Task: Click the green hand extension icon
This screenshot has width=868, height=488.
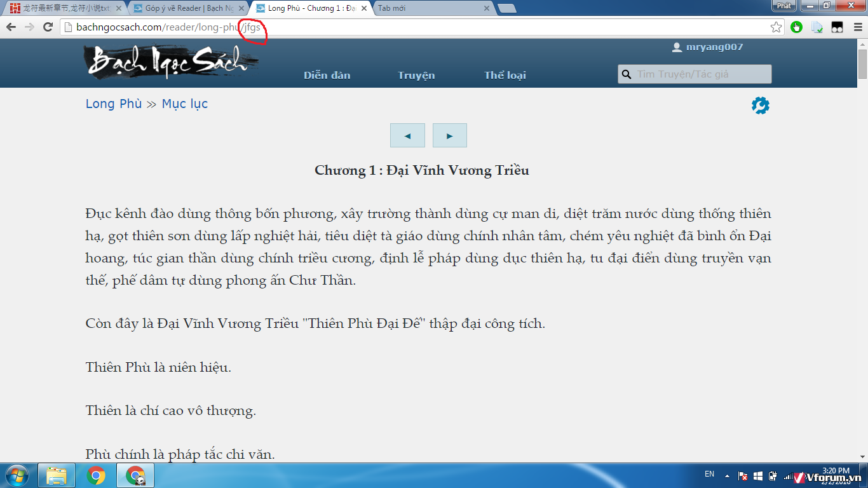Action: click(797, 27)
